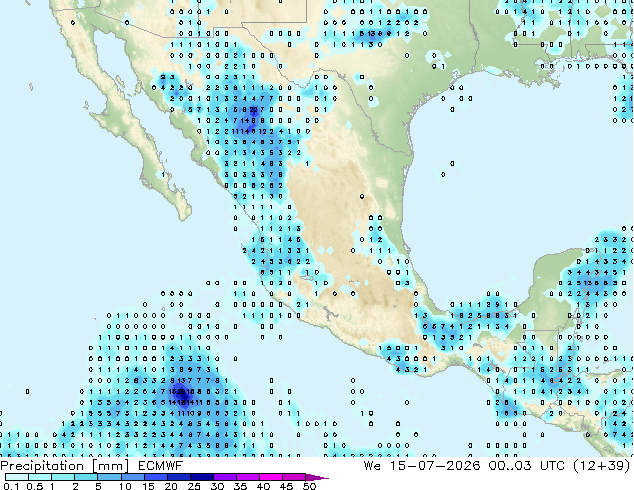Viewport: 634px width, 490px height.
Task: Click the 45–50 mm legend swatch
Action: [x=294, y=477]
